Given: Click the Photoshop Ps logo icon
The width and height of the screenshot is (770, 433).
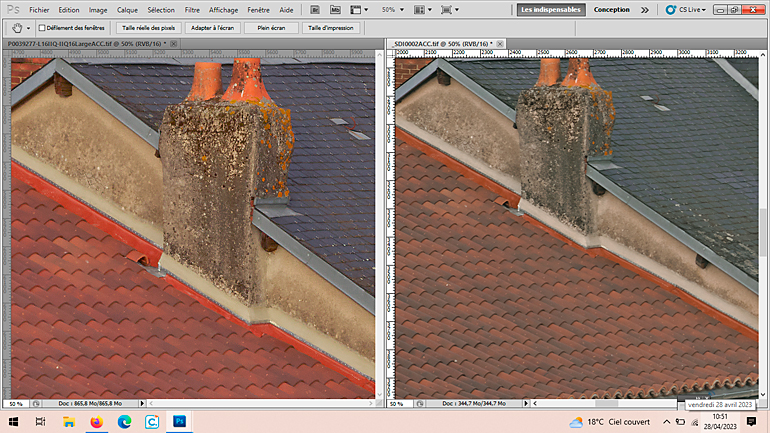Looking at the screenshot, I should point(13,9).
